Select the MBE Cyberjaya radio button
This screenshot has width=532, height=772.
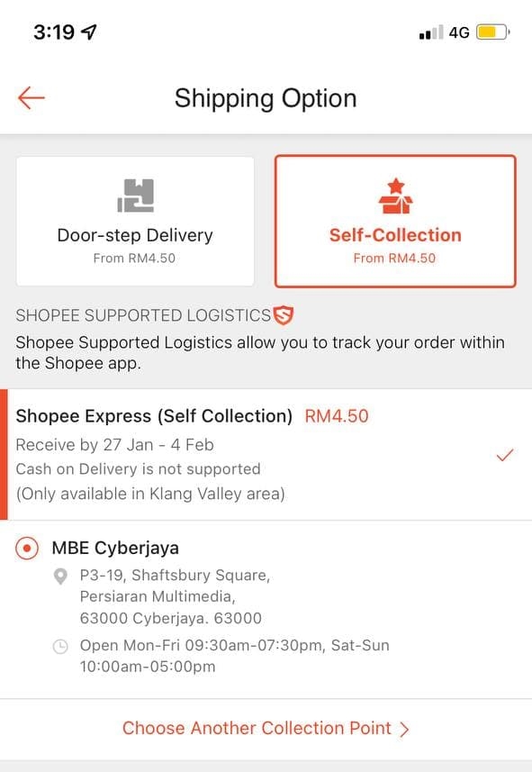26,547
